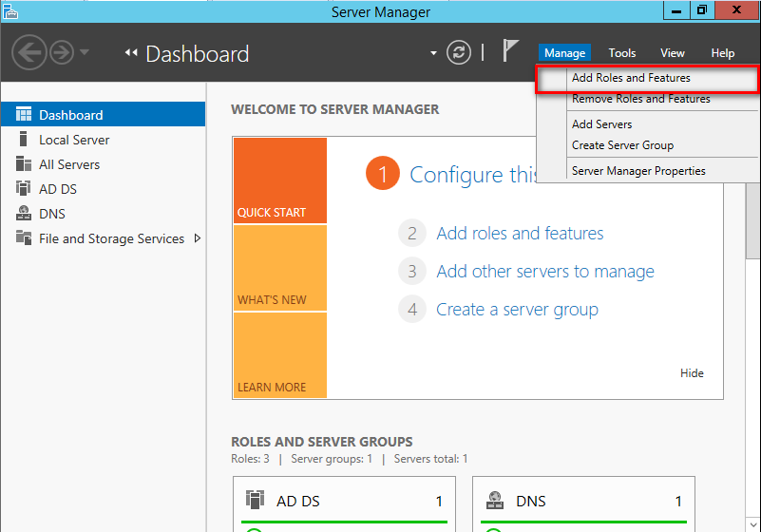Click the refresh dashboard icon

click(459, 52)
